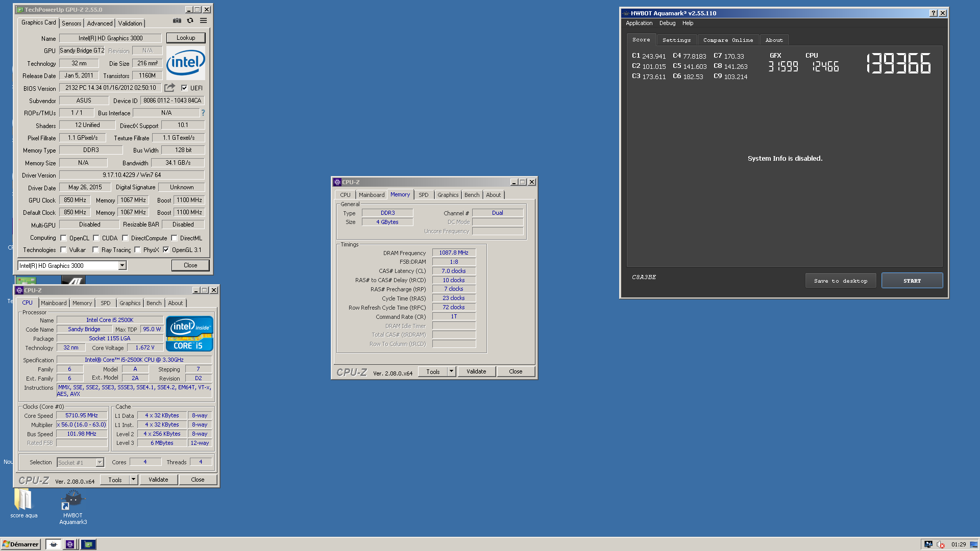Switch to the CPU-Z taskbar item

coord(70,544)
